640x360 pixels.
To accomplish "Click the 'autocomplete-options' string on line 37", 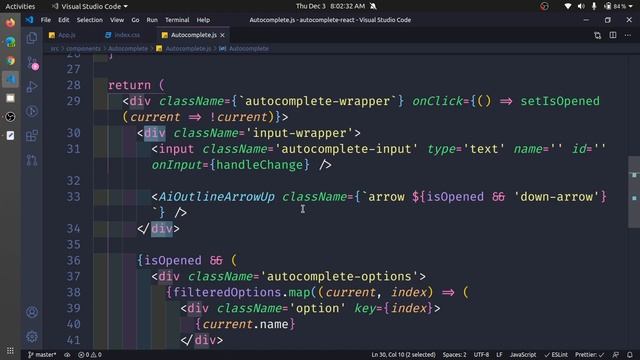I will pos(339,276).
